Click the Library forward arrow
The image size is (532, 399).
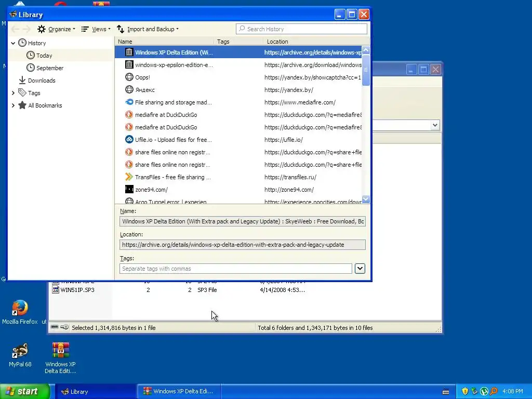[27, 29]
